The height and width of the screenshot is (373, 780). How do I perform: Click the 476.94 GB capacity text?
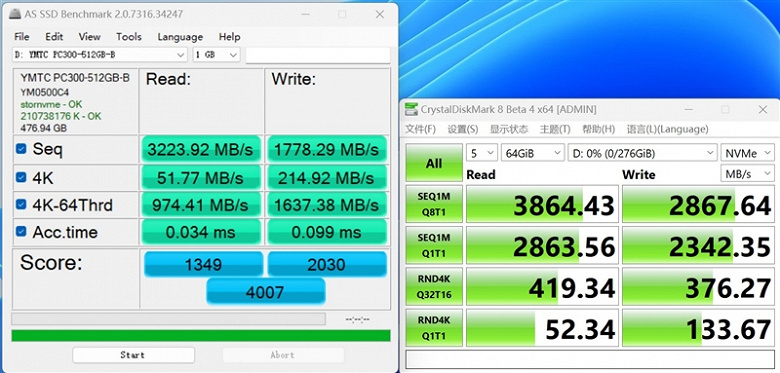coord(44,128)
